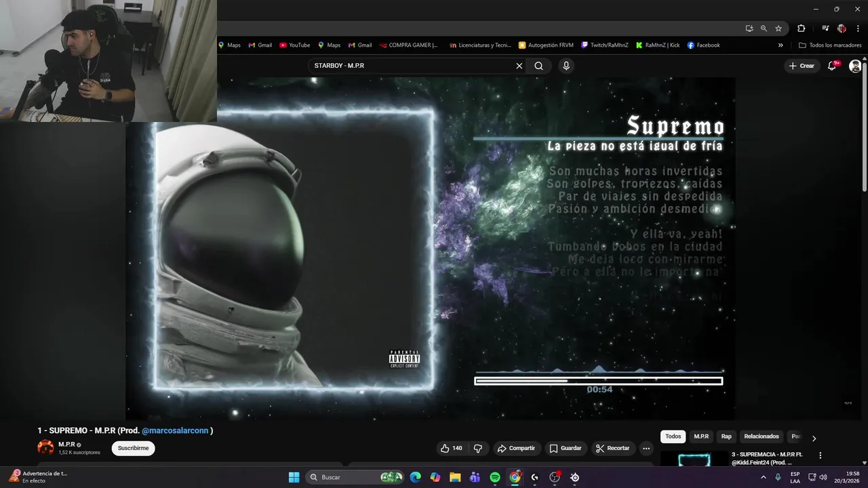Clear the YouTube search box text
Screen dimensions: 868x488
519,66
